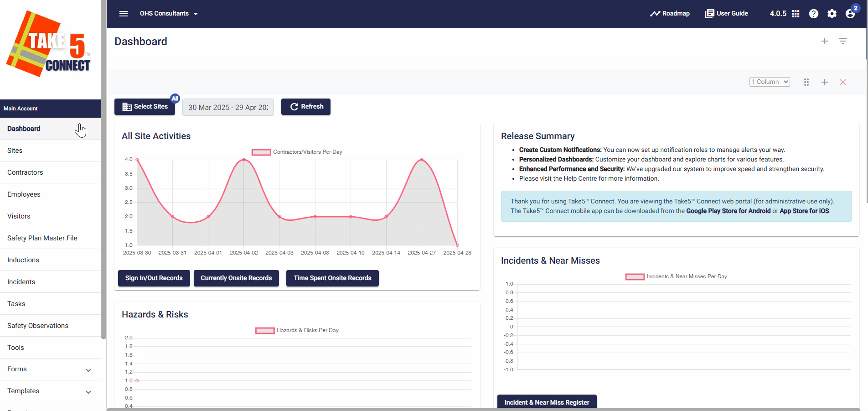Click the version number 4.0.5

coord(778,14)
